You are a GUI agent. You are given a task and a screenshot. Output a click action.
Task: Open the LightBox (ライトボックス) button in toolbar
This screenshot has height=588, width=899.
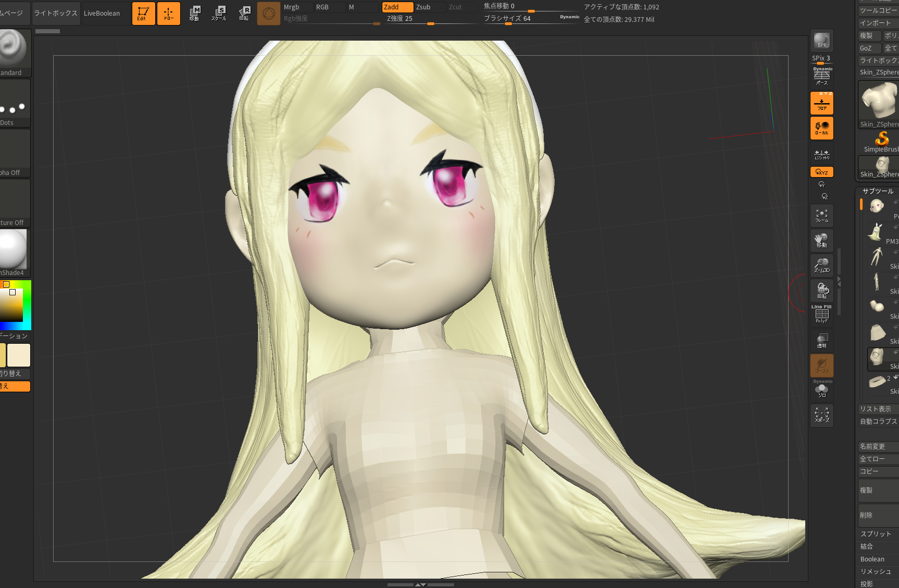56,14
